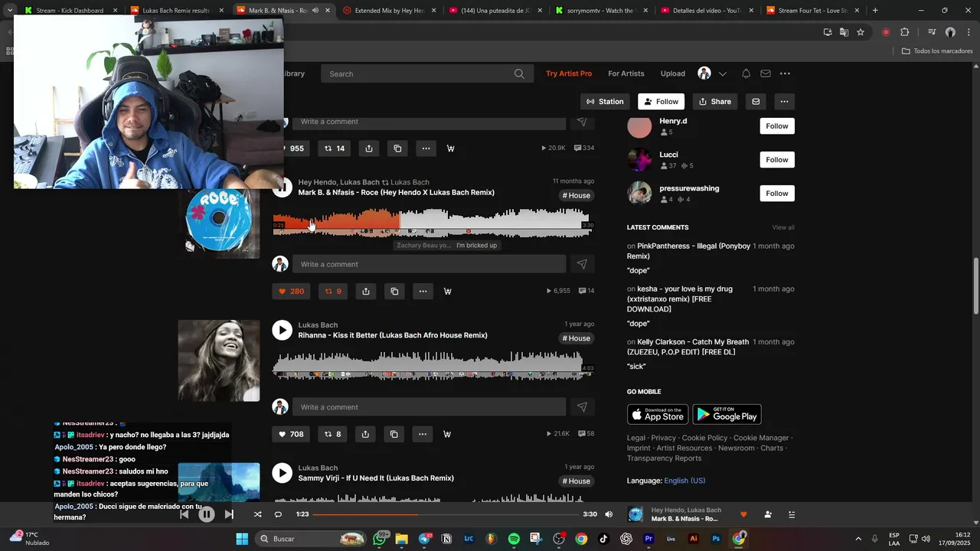Pause playback in the bottom player bar
Screen dimensions: 980x551
pyautogui.click(x=206, y=514)
